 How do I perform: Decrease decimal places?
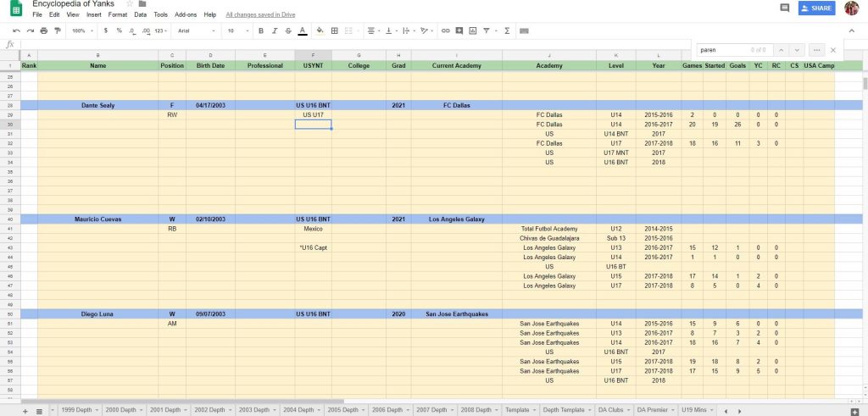[x=131, y=31]
